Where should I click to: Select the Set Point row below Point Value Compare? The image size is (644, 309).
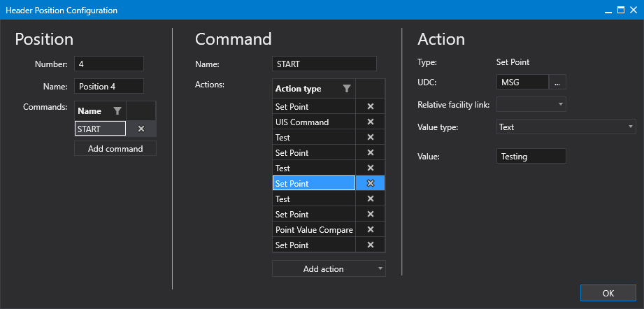click(314, 245)
